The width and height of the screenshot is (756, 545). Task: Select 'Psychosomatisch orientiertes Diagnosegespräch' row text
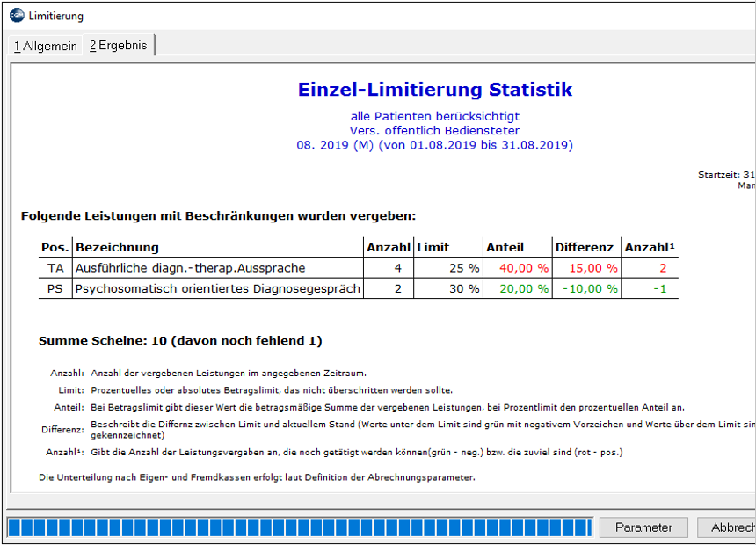(x=218, y=289)
